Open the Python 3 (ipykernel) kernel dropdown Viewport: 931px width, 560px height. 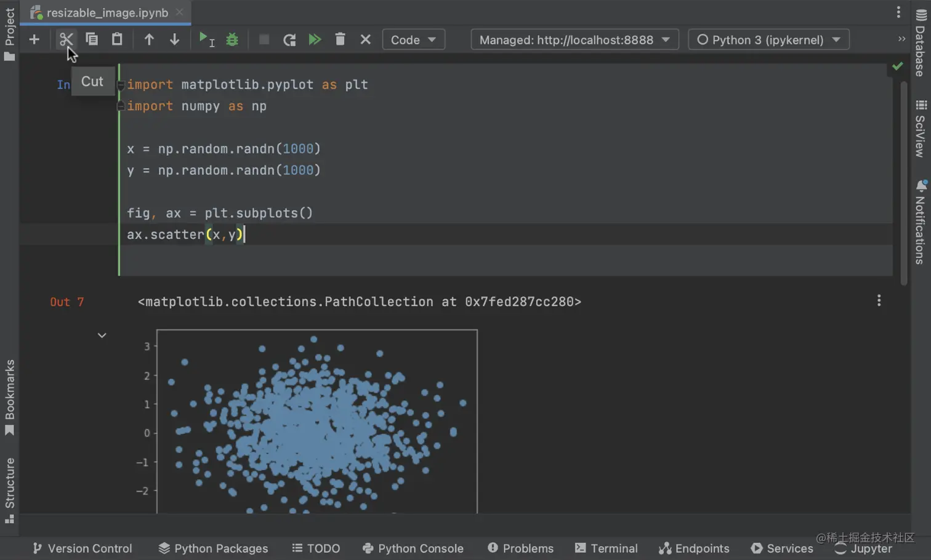[768, 39]
